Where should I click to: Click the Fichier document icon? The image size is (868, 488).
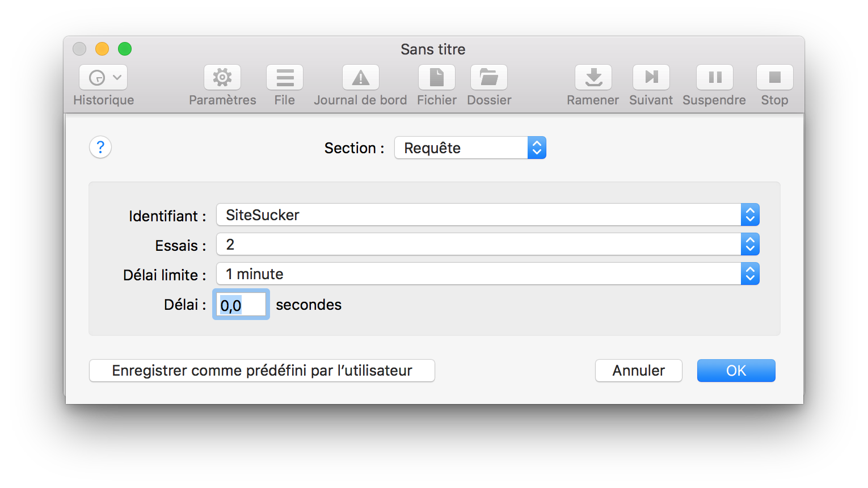(x=437, y=78)
